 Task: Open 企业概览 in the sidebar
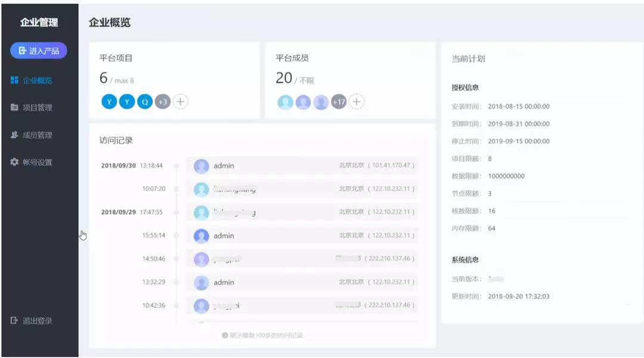coord(37,81)
